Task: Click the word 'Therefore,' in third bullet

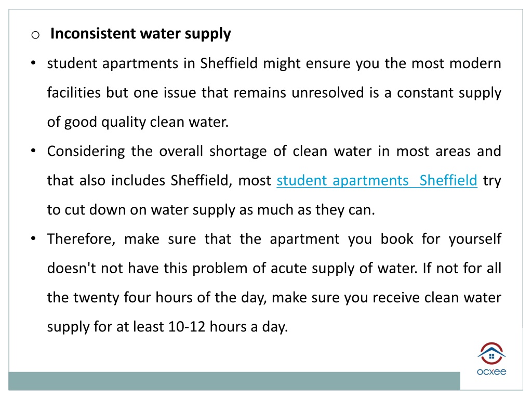Action: [x=81, y=239]
